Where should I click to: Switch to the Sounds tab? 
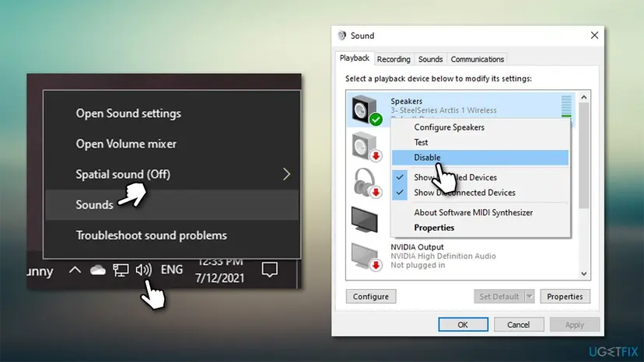tap(430, 59)
